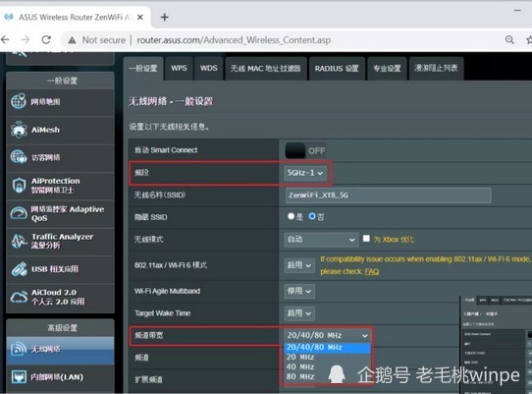Open the 5GHz-1 band dropdown
532x394 pixels.
305,173
